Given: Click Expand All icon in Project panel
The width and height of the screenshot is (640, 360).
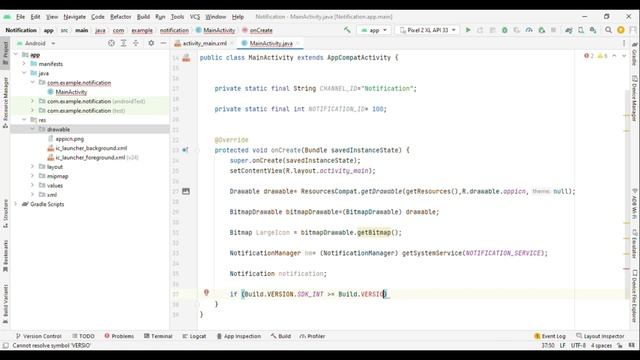Looking at the screenshot, I should (123, 43).
